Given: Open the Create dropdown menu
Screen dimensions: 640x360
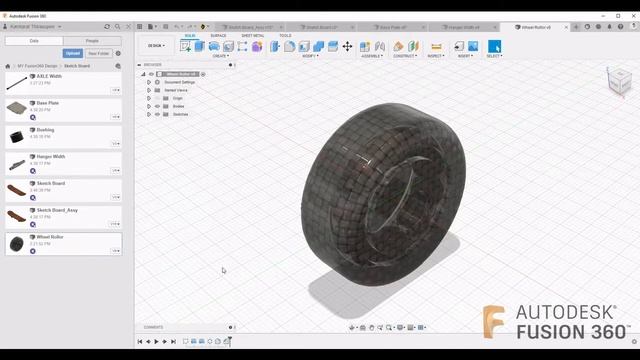Looking at the screenshot, I should point(221,56).
